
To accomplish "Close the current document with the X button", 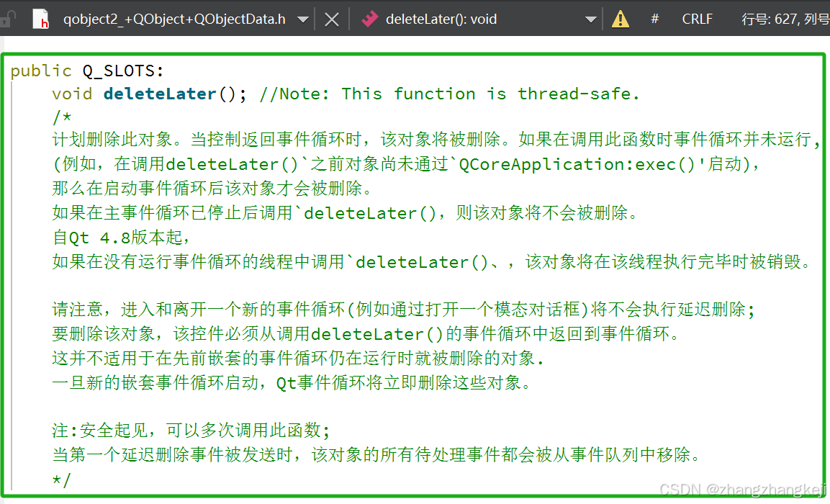I will point(332,19).
